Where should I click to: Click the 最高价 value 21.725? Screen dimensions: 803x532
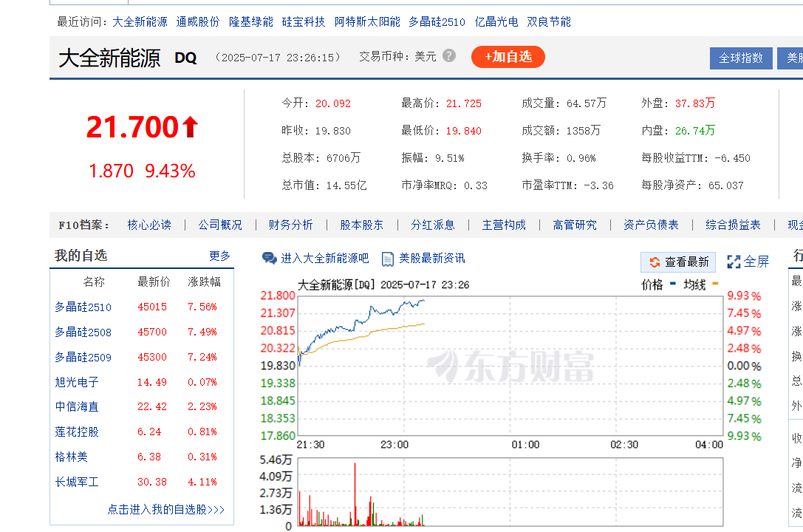click(463, 103)
